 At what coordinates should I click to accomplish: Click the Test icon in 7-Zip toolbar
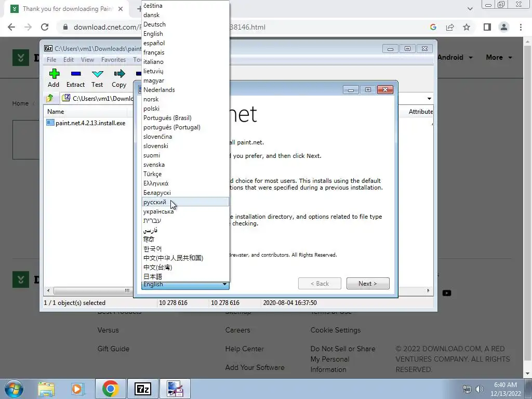(97, 74)
